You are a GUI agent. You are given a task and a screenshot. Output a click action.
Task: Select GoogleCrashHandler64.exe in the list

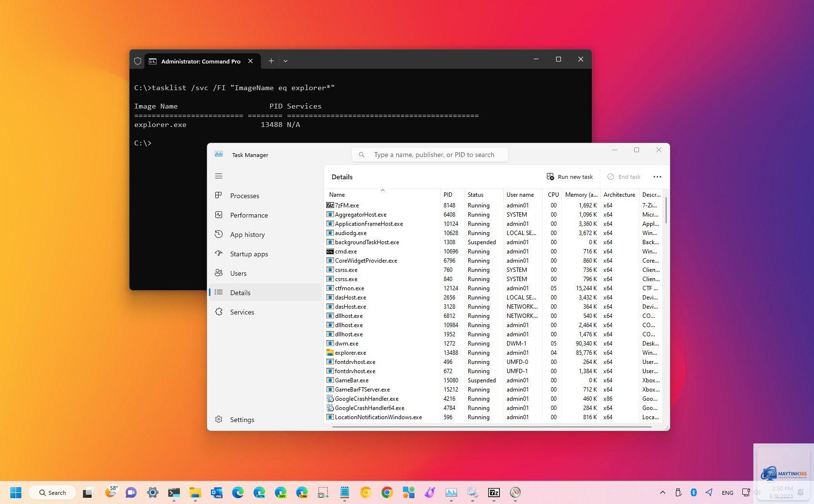494,408
